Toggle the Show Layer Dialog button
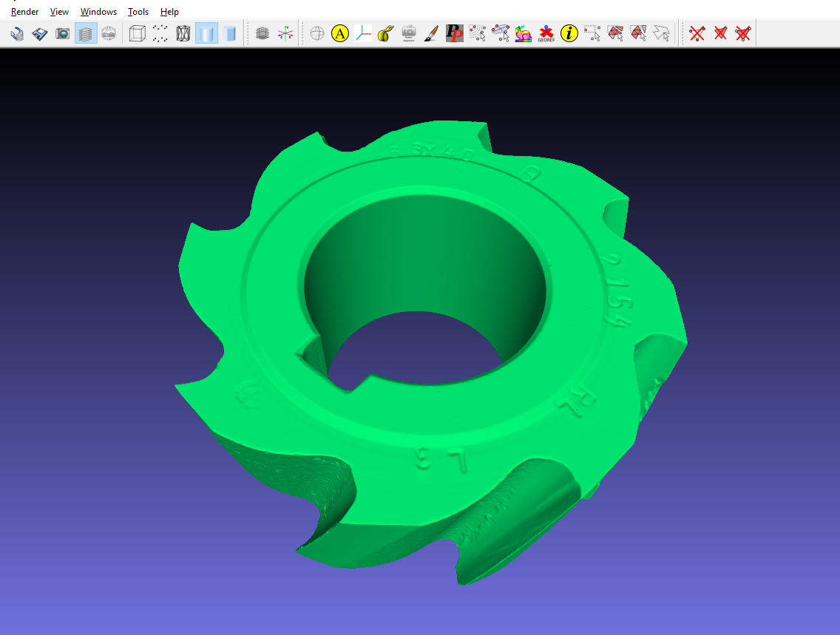Viewport: 840px width, 635px height. [86, 33]
